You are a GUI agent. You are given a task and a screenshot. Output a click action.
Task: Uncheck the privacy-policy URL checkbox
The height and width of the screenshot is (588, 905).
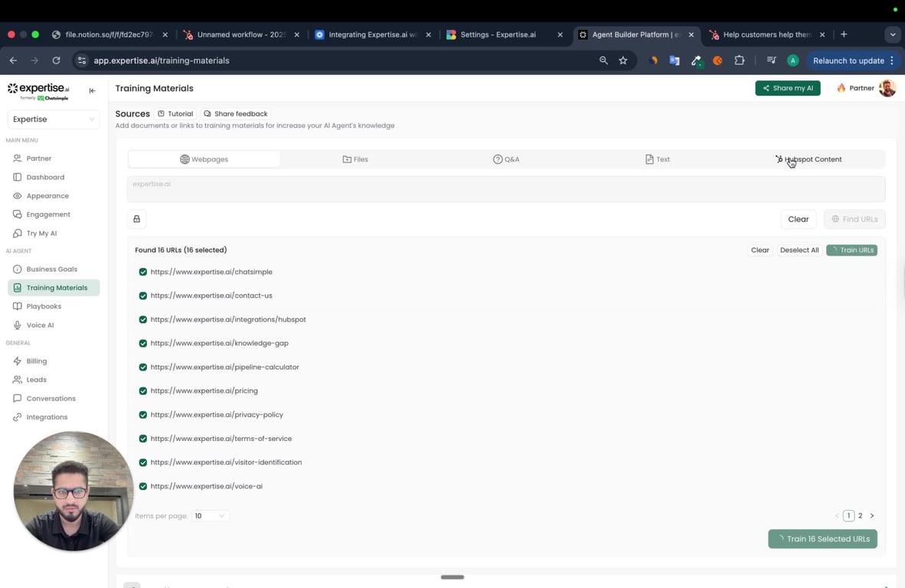(x=142, y=415)
